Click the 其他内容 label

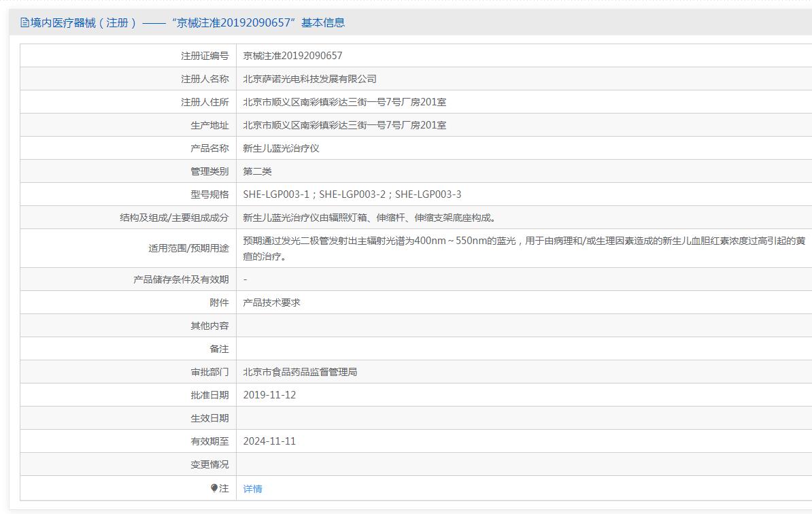point(209,326)
